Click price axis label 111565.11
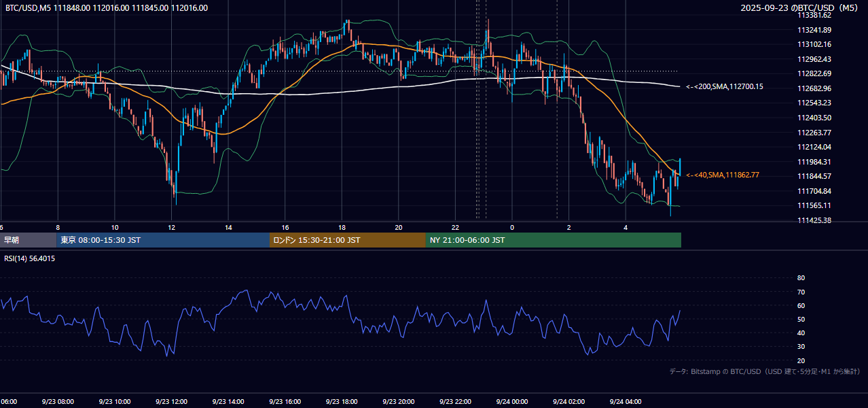 pos(814,205)
